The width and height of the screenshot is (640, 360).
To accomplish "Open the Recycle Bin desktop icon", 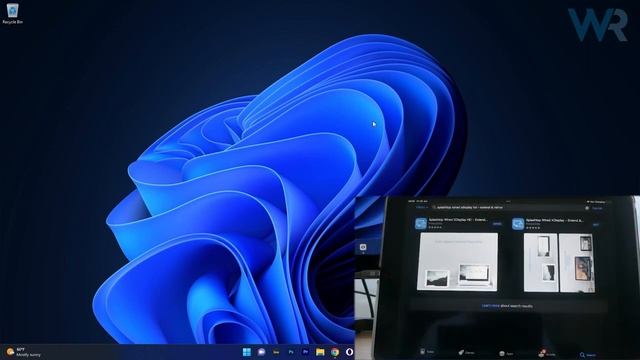I will click(12, 14).
